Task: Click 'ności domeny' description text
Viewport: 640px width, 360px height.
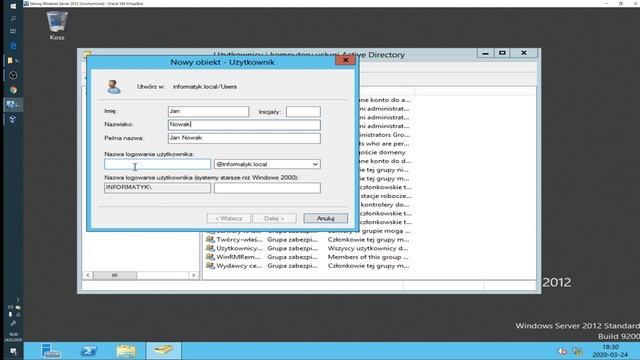Action: 383,152
